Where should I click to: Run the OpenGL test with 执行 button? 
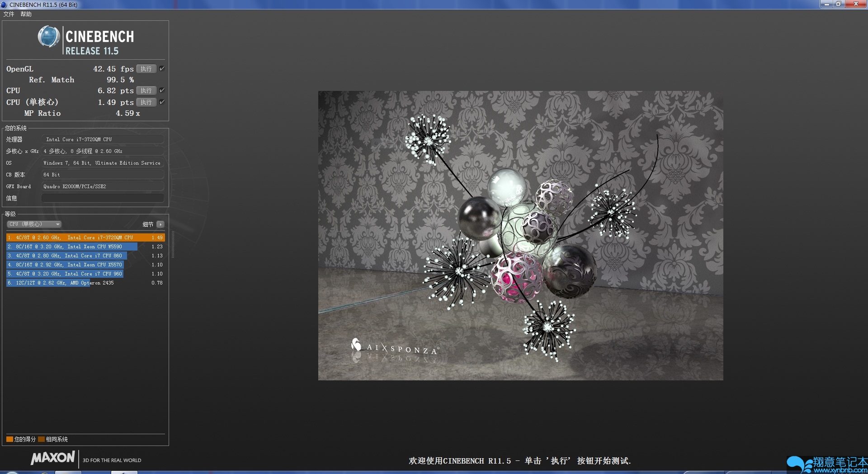[146, 69]
